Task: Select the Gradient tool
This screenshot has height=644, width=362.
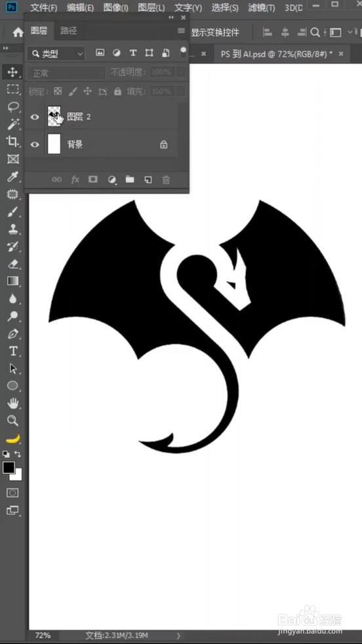Action: pyautogui.click(x=12, y=281)
